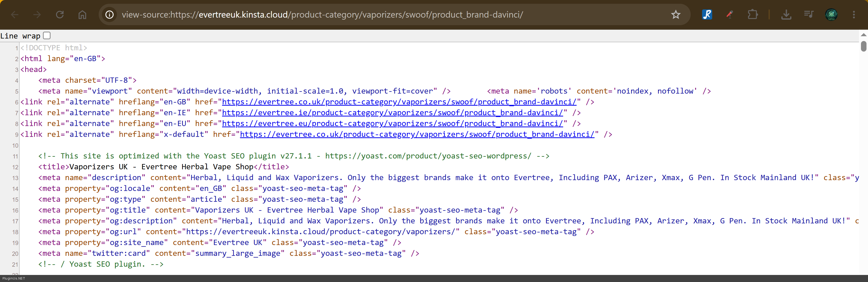Click the og:description meta line
Screen dimensions: 868x282
tap(449, 221)
